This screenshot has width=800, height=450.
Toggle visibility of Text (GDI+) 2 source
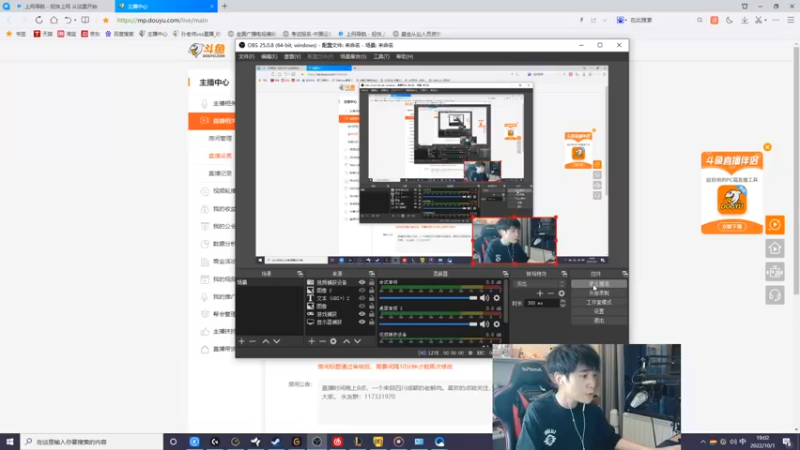tap(362, 298)
